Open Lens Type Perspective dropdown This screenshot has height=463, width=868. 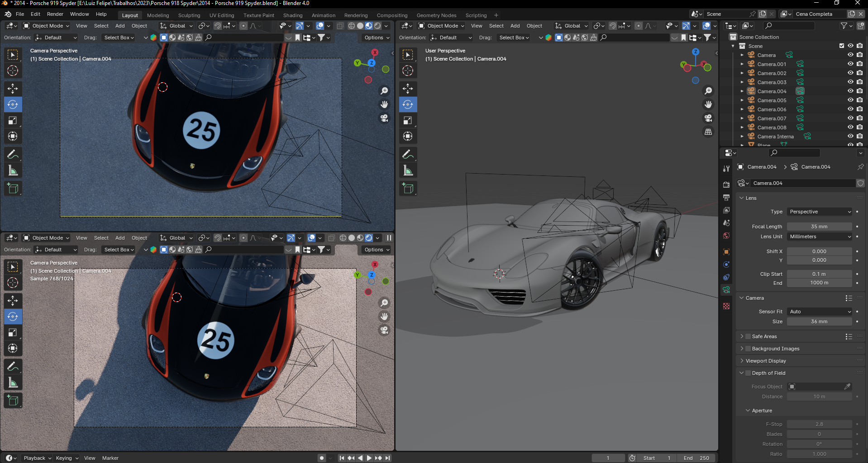pos(820,212)
